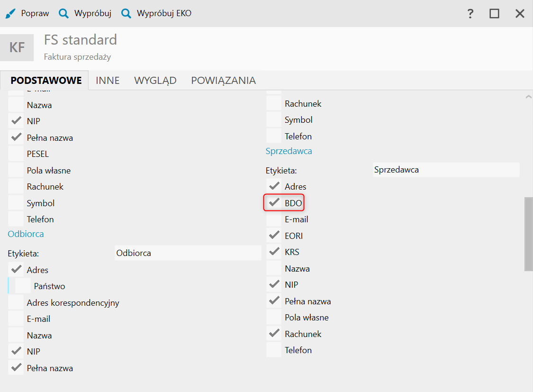Toggle the Państwo checkbox under Odbiorca

(x=23, y=286)
